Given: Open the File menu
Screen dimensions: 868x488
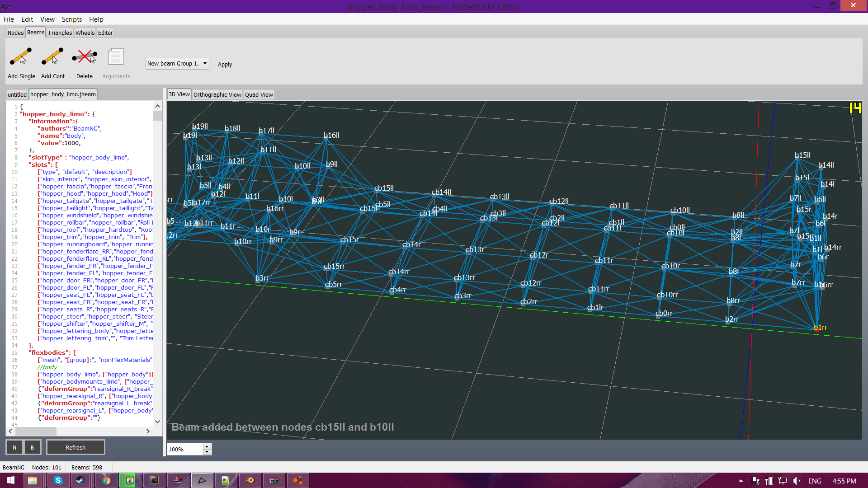Looking at the screenshot, I should click(x=9, y=19).
